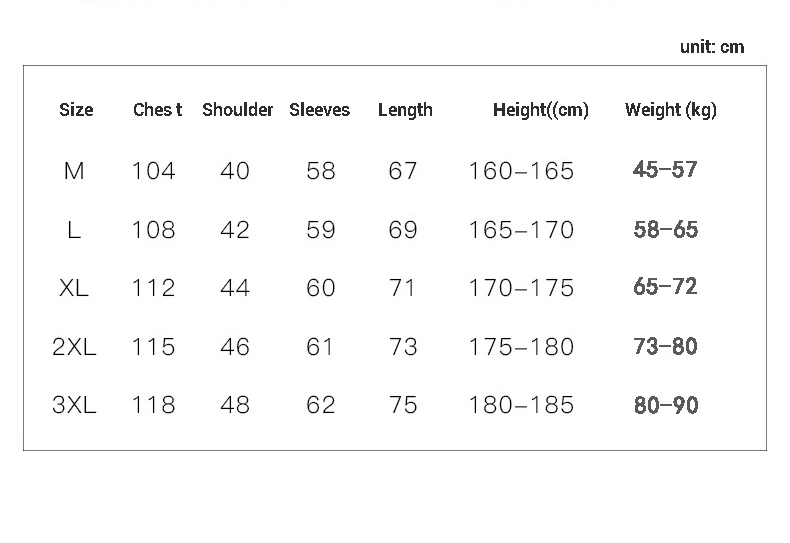Viewport: 790px width, 543px height.
Task: Click the Length column header
Action: coord(405,110)
